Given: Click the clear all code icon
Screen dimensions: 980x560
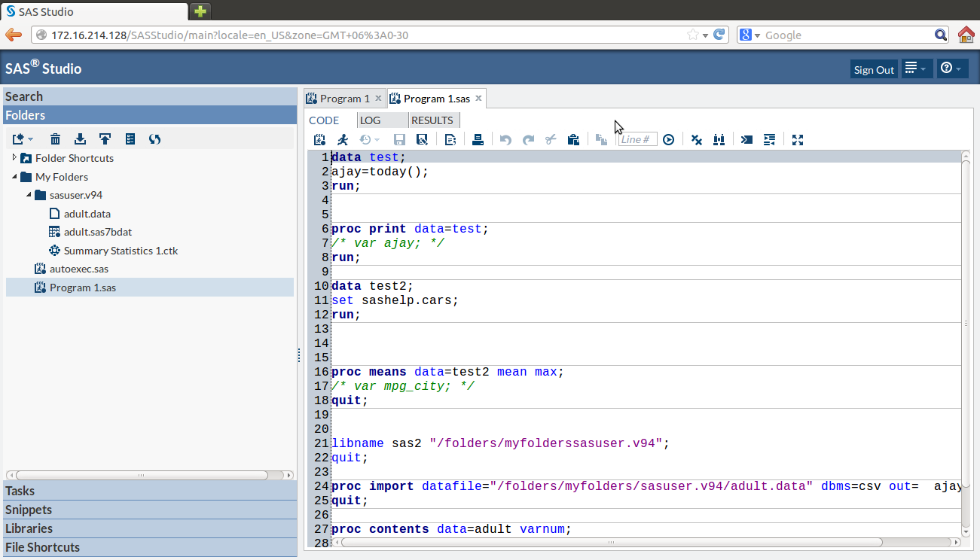Looking at the screenshot, I should 697,139.
